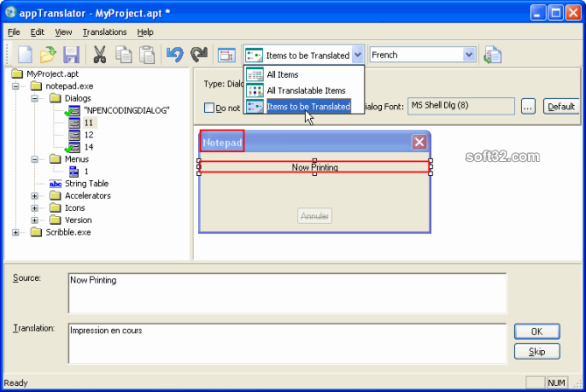Select "All Translatable Items" from the filter list

point(304,90)
